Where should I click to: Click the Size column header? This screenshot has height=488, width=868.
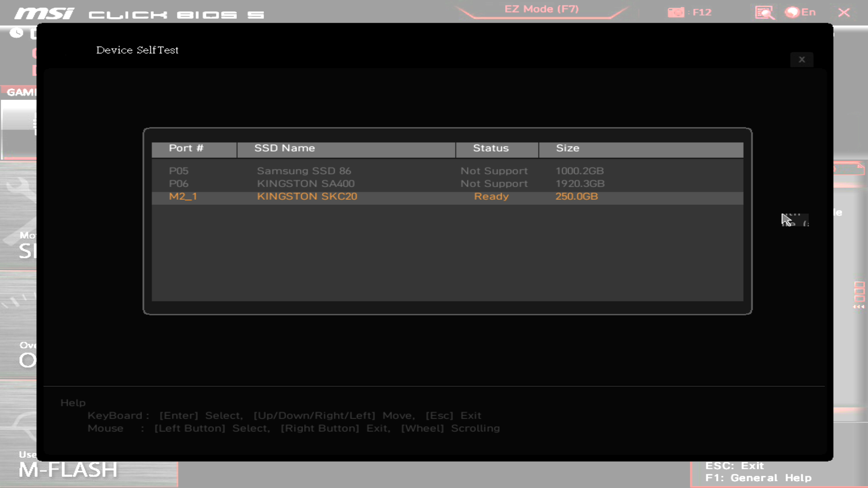click(567, 148)
